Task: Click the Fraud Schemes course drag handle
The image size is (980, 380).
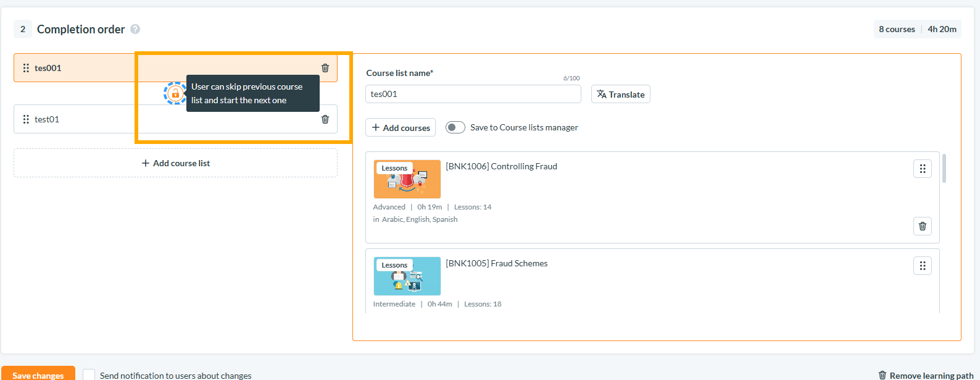Action: tap(923, 266)
